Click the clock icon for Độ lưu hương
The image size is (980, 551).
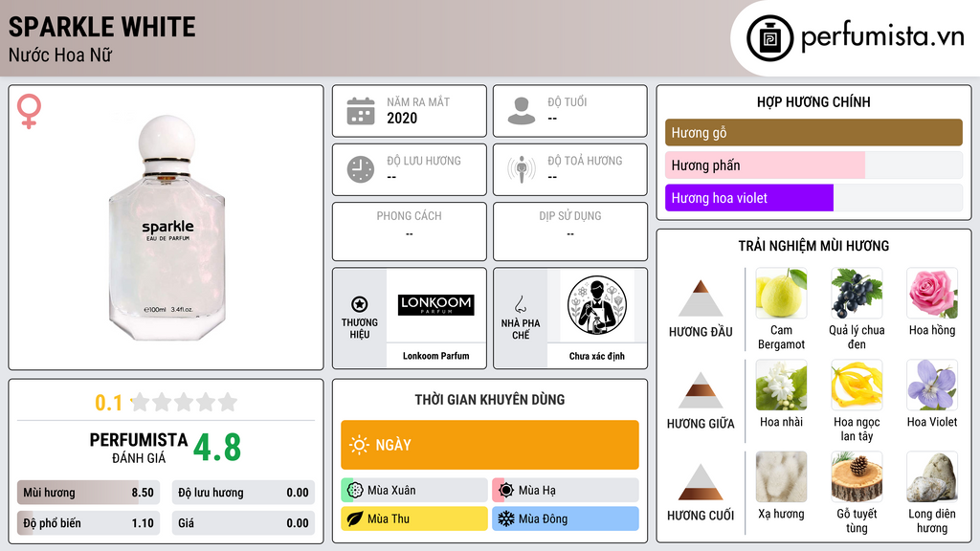coord(361,169)
